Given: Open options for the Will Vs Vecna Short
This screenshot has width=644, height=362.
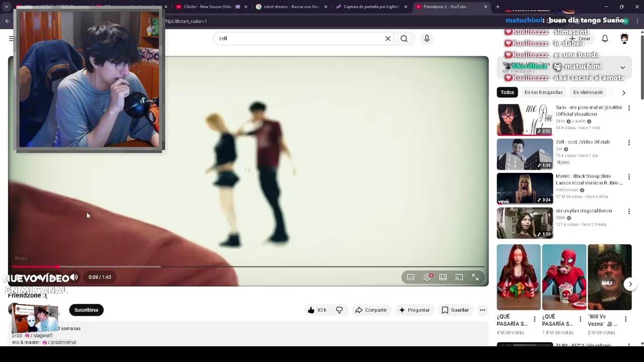Looking at the screenshot, I should tap(626, 319).
